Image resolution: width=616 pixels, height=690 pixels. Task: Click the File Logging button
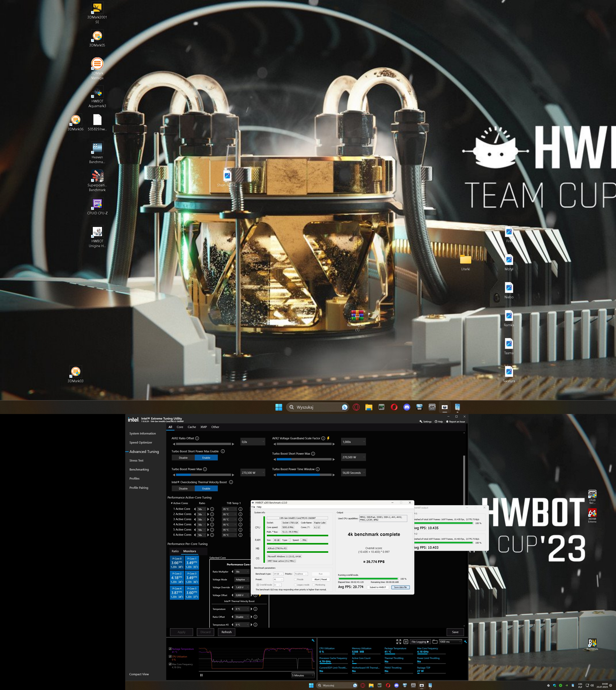pos(420,642)
